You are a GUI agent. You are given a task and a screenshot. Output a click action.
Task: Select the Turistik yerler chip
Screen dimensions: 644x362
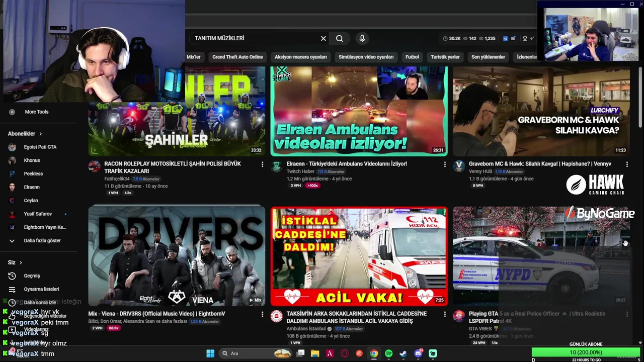tap(445, 57)
